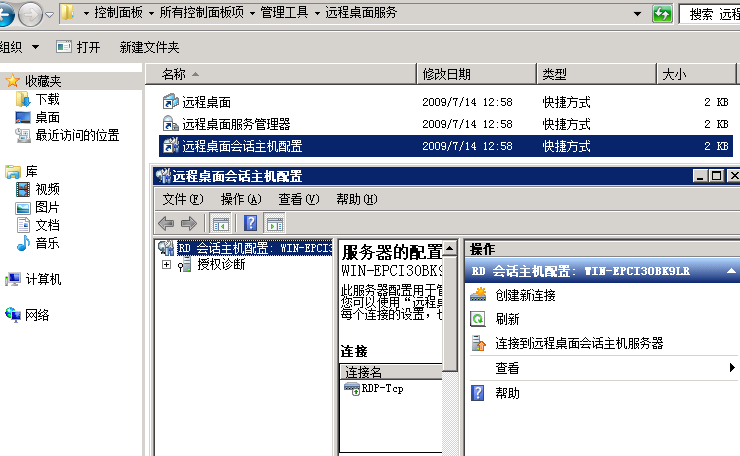The width and height of the screenshot is (740, 456).
Task: Click the MMC toolbar back arrow
Action: click(166, 223)
